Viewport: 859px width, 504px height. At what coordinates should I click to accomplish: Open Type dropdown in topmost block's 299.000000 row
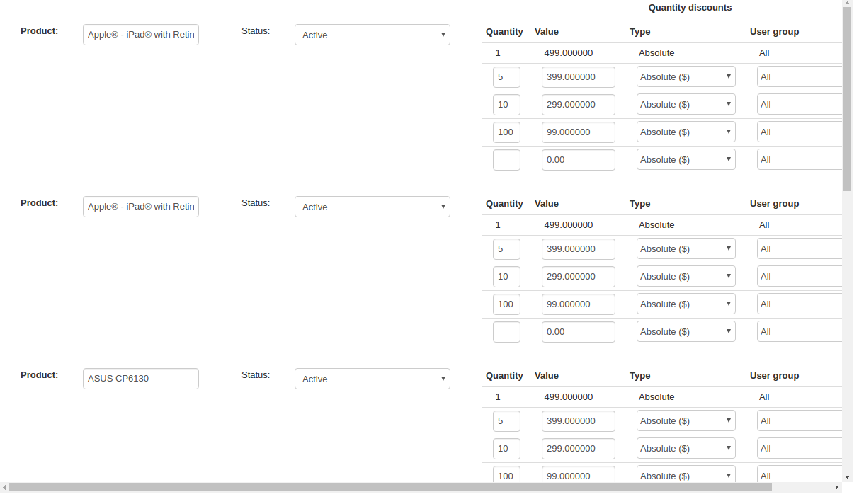[x=686, y=104]
